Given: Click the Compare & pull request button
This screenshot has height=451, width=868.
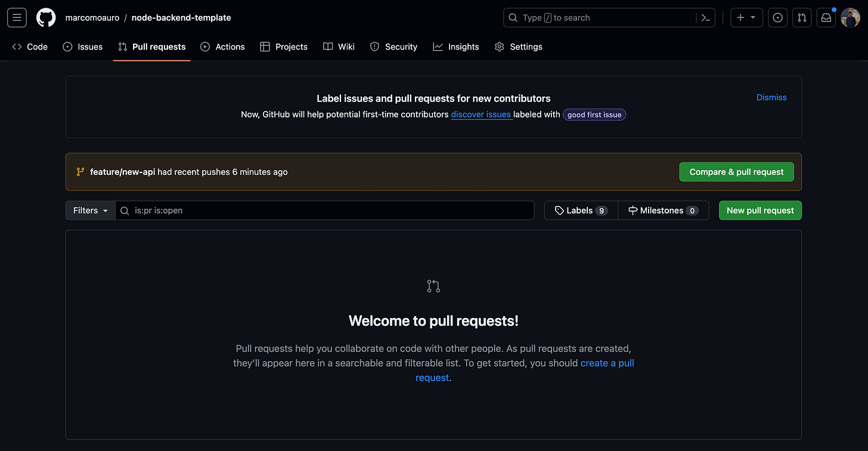Looking at the screenshot, I should 736,172.
